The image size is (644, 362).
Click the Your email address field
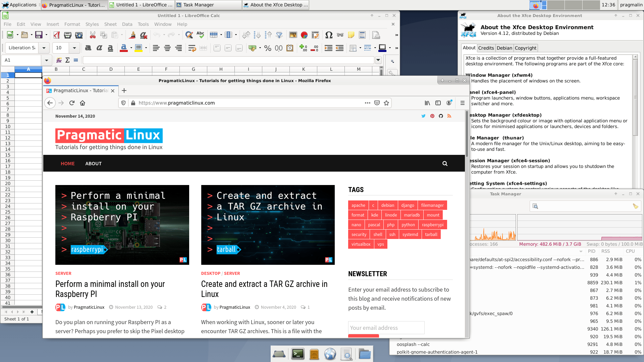(386, 327)
